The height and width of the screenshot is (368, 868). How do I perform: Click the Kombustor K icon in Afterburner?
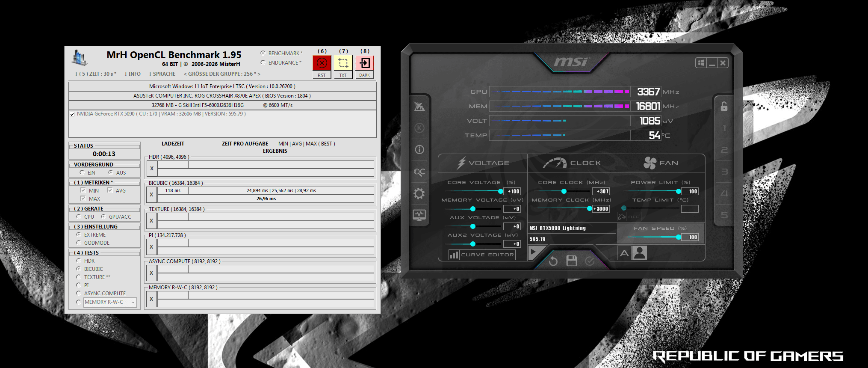click(x=419, y=128)
